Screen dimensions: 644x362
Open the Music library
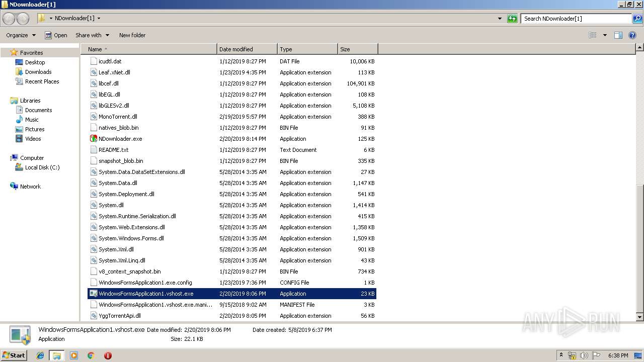pos(32,120)
